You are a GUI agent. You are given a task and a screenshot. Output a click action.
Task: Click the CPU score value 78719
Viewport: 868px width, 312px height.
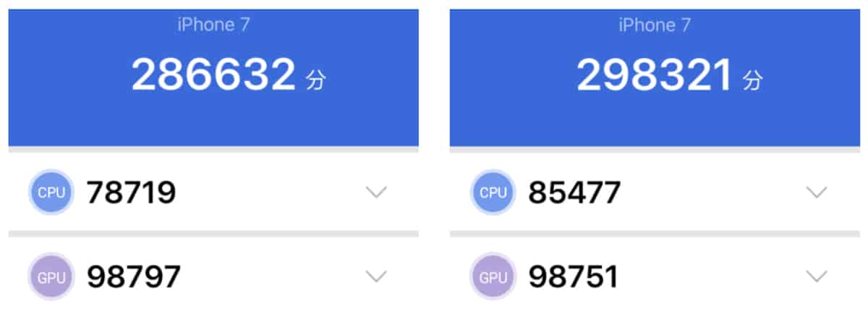pyautogui.click(x=131, y=193)
